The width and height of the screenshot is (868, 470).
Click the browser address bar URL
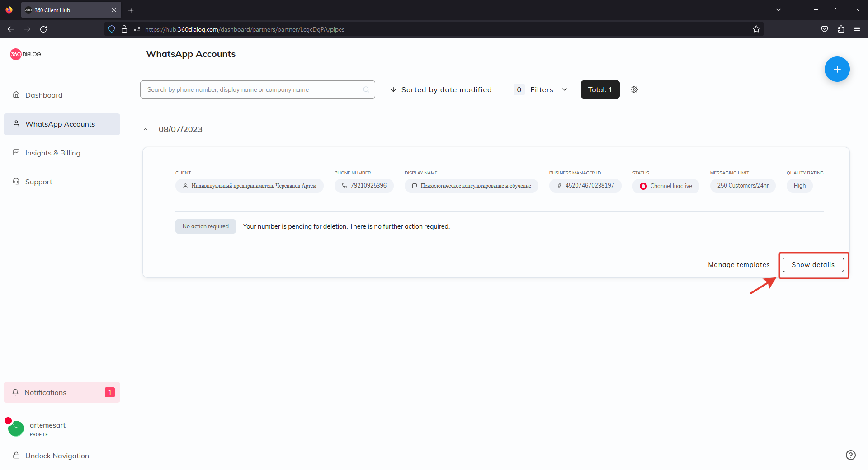(x=245, y=29)
